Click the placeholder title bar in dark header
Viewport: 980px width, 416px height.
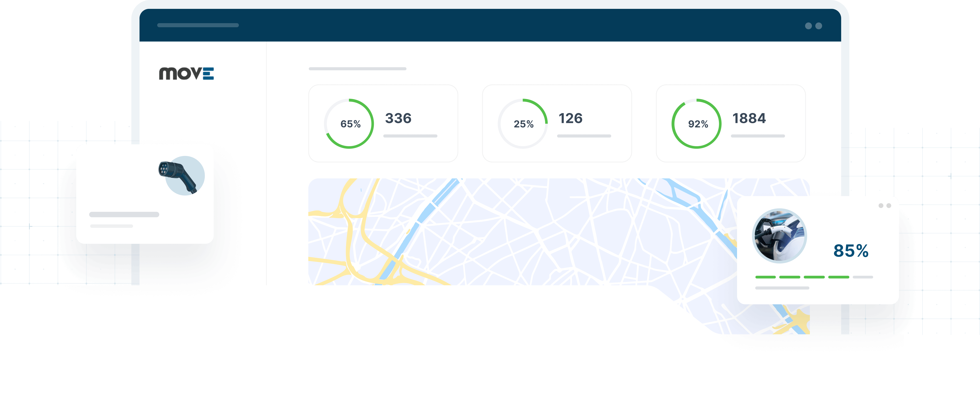coord(198,25)
